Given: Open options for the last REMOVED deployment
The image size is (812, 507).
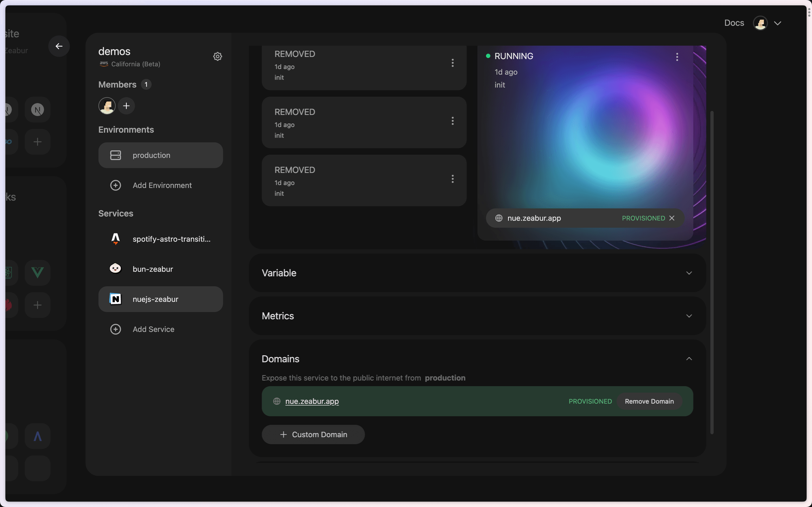Looking at the screenshot, I should pos(453,179).
